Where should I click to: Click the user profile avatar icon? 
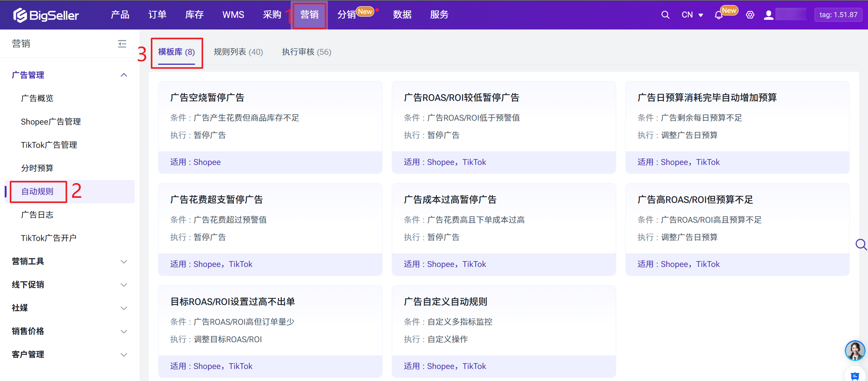point(768,15)
